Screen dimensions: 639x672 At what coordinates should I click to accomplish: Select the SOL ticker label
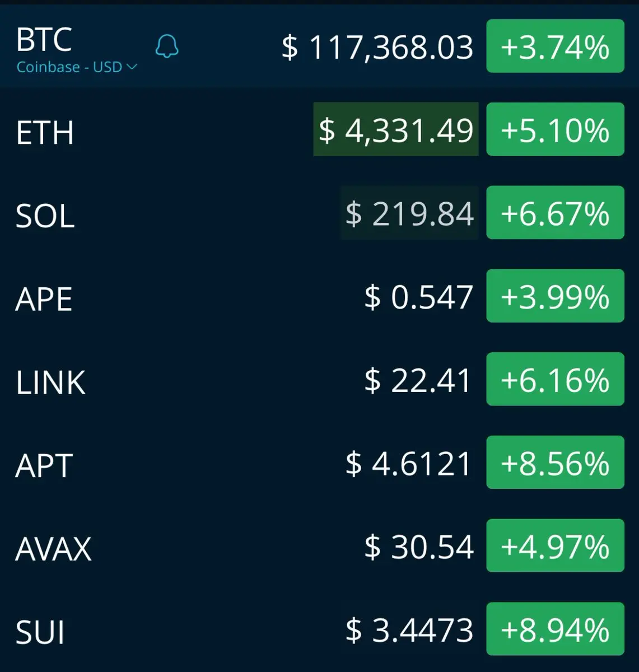45,216
